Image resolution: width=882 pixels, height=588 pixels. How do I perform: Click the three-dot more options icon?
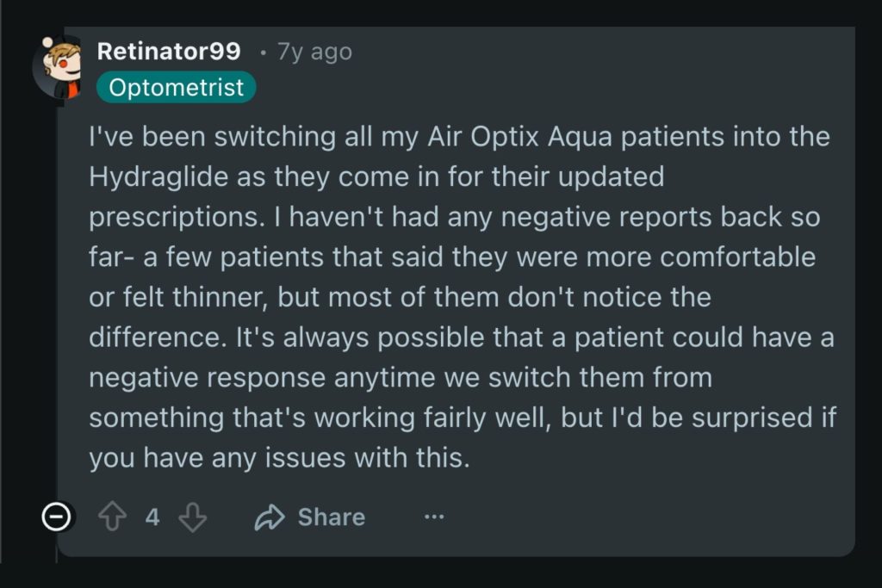pyautogui.click(x=433, y=517)
